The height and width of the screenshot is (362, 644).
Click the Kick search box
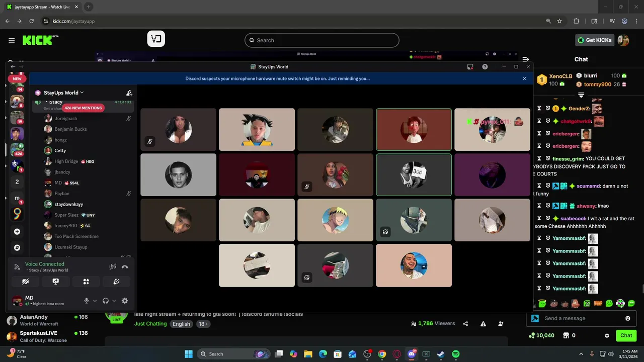tap(322, 40)
